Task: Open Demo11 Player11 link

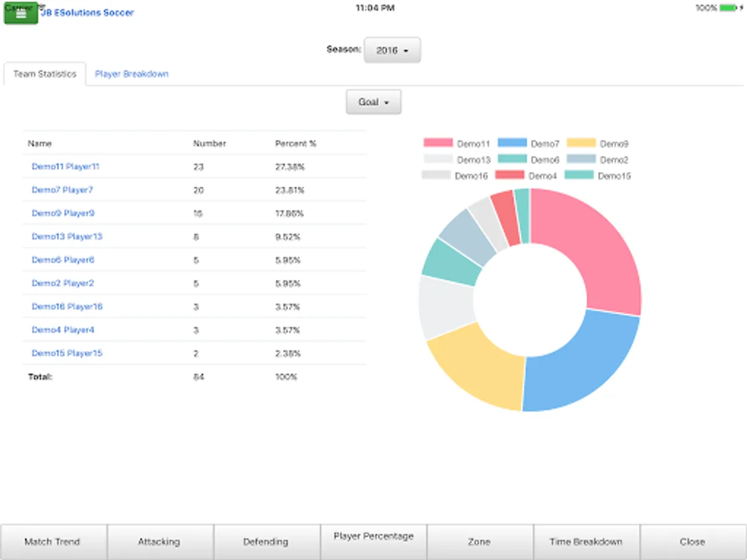Action: click(65, 167)
